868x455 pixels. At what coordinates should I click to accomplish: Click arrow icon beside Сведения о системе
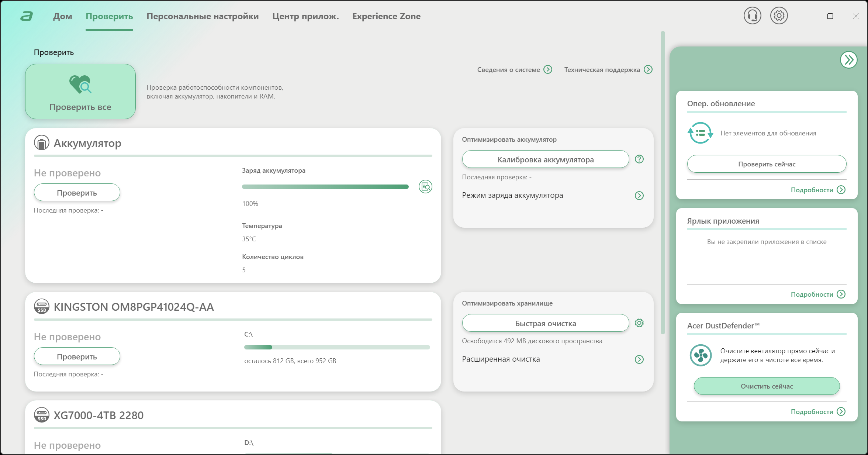click(x=548, y=69)
